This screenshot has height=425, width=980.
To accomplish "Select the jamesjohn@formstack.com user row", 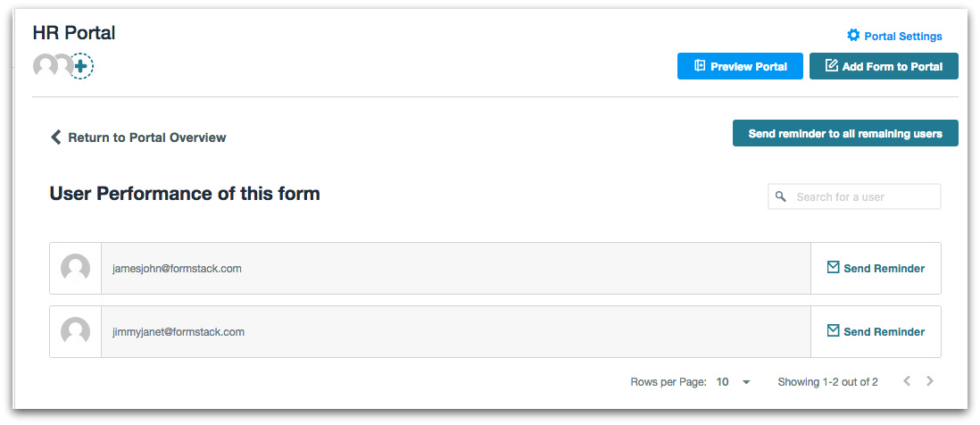I will click(x=455, y=268).
